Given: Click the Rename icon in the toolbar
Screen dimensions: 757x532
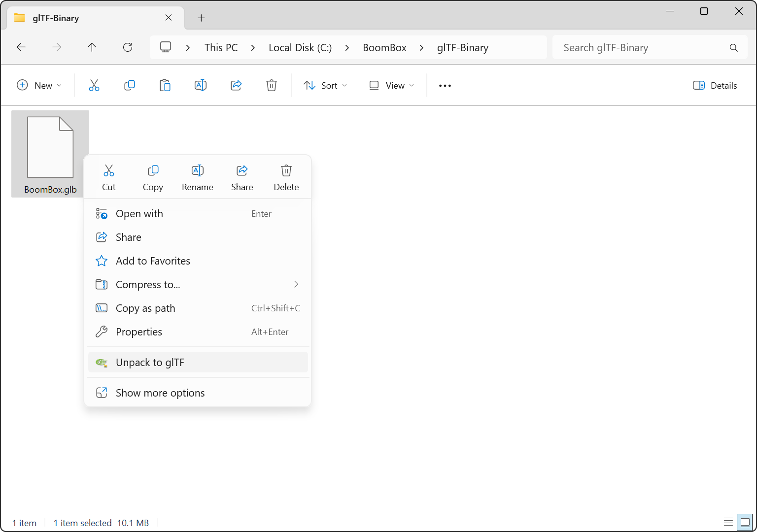Looking at the screenshot, I should (x=201, y=86).
